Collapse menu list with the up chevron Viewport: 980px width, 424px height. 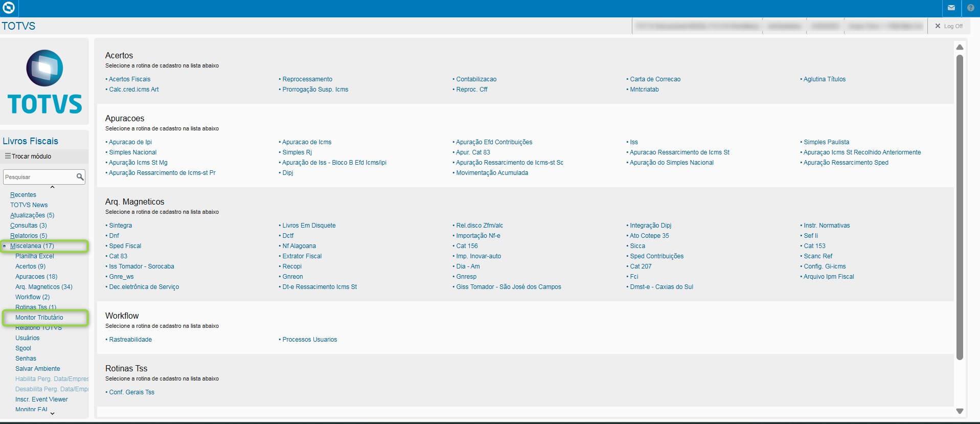click(x=52, y=187)
